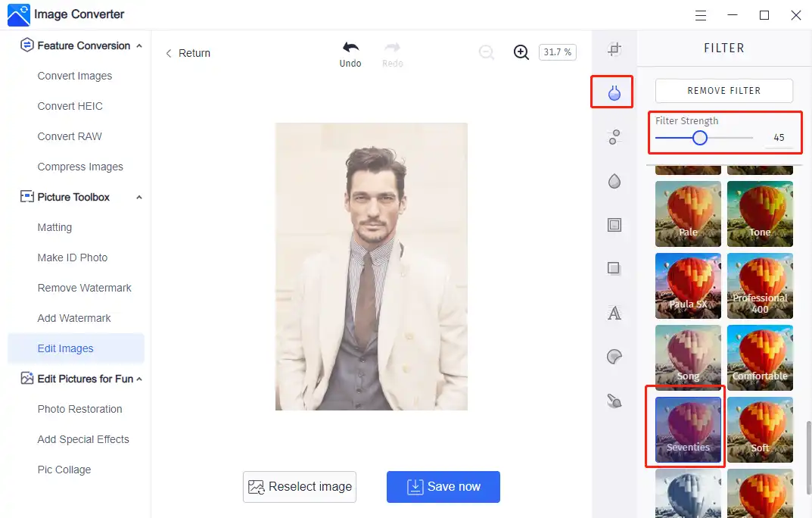
Task: Select Edit Images in the sidebar
Action: pyautogui.click(x=76, y=348)
